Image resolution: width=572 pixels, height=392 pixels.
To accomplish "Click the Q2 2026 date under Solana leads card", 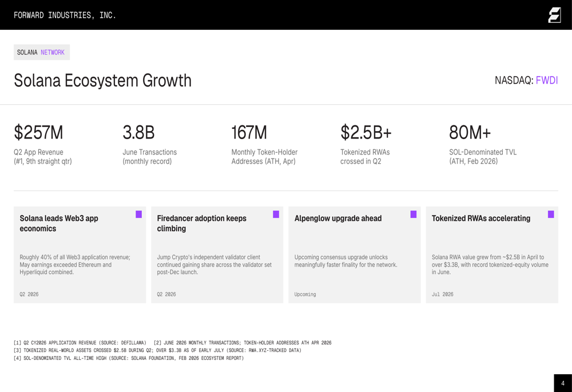I will (x=29, y=294).
